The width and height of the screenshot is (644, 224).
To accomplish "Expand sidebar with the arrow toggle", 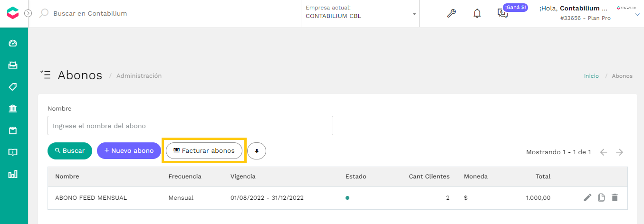I will click(x=28, y=13).
